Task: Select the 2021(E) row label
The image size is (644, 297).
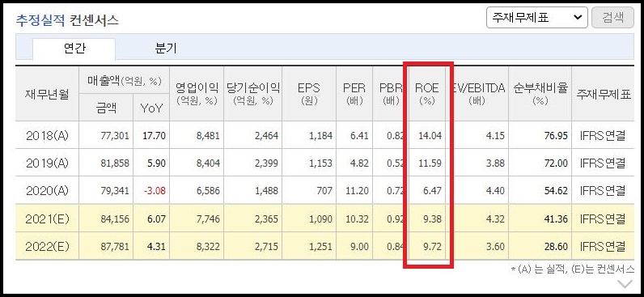Action: (x=47, y=219)
